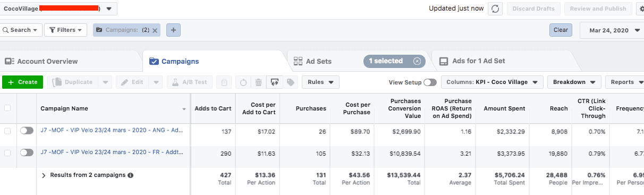
Task: Toggle the View Setup switch
Action: (x=430, y=82)
